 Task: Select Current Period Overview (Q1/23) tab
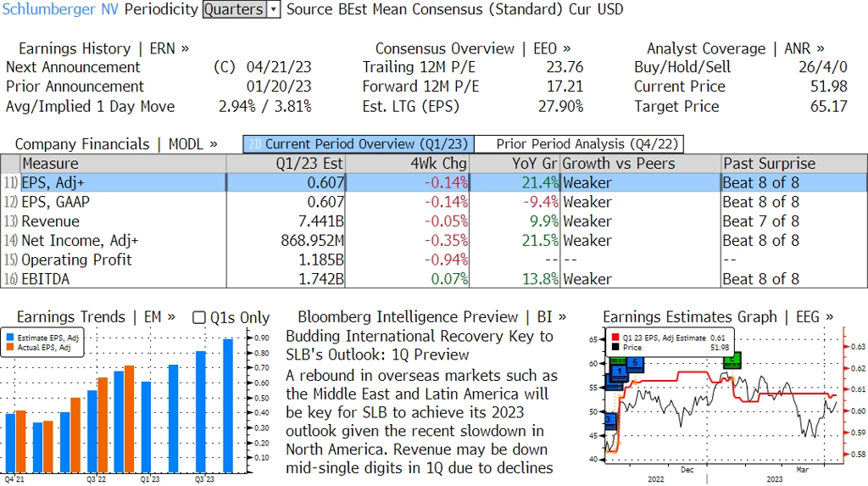click(x=359, y=144)
